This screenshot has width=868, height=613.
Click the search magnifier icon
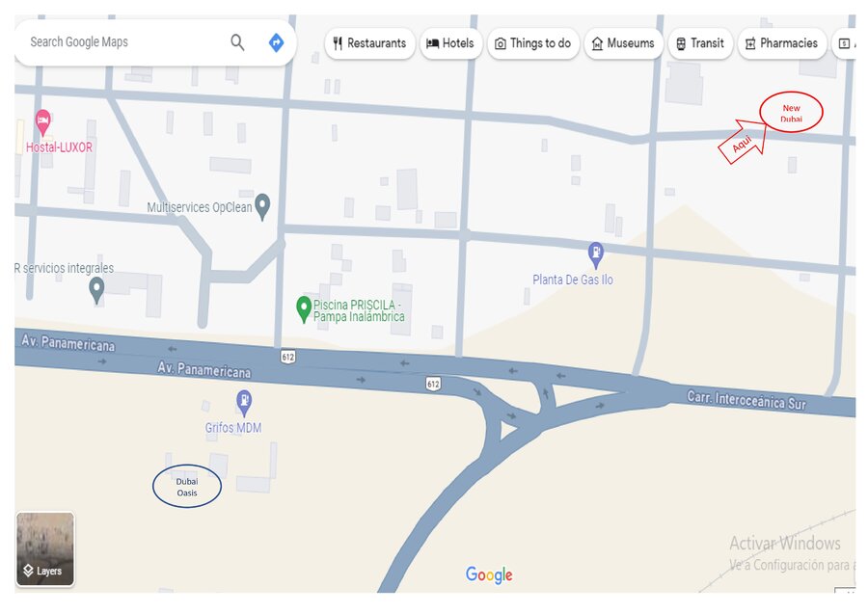click(x=237, y=42)
